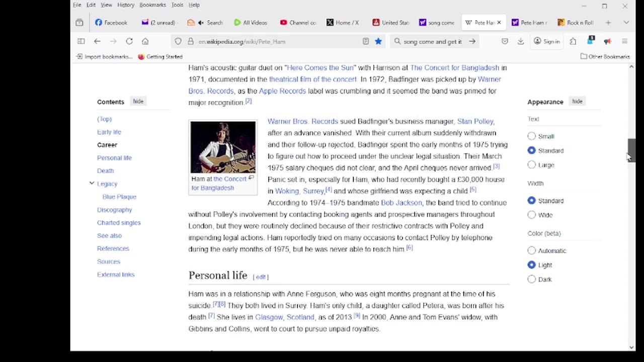Switch to the Home / X tab
The image size is (644, 362).
343,23
